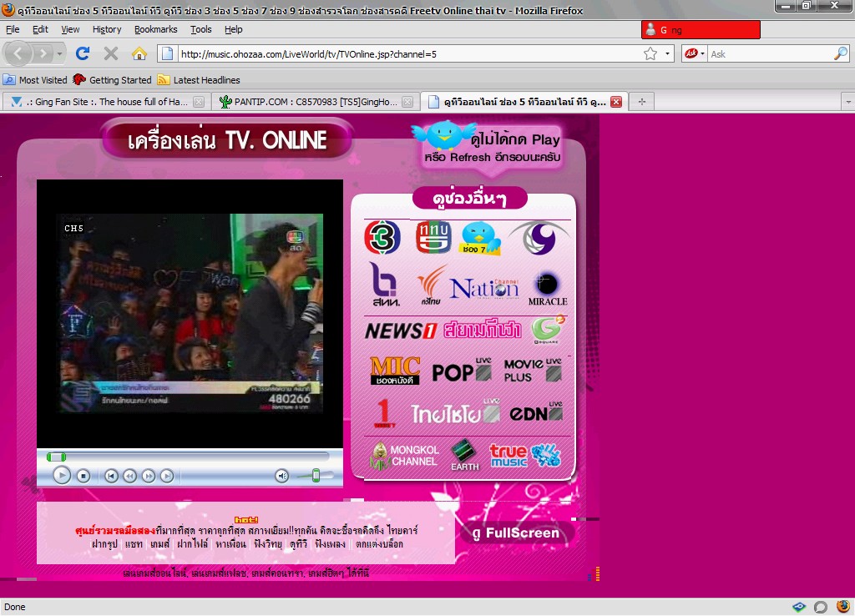The width and height of the screenshot is (855, 616).
Task: Open the NEWS1 channel logo
Action: [401, 331]
